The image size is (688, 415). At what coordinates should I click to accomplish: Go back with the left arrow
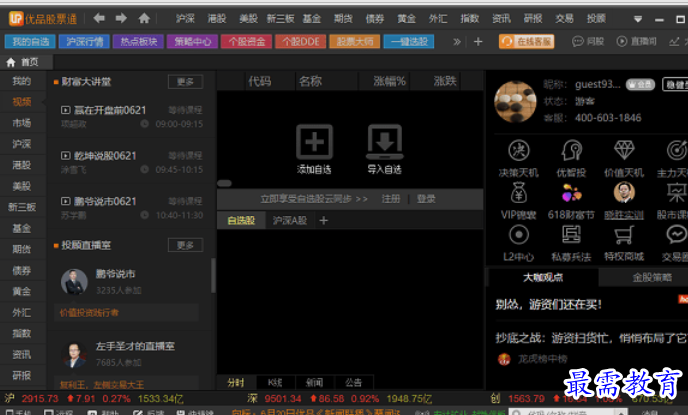99,18
